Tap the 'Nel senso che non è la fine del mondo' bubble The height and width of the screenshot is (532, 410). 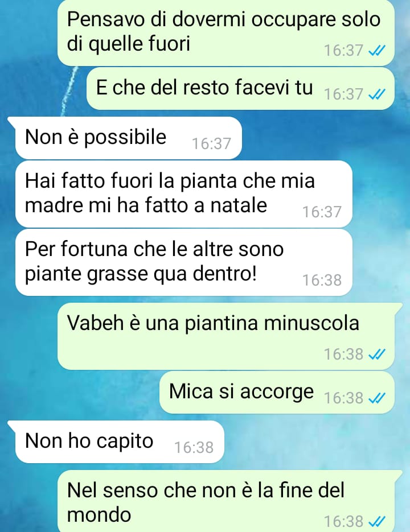click(x=226, y=501)
